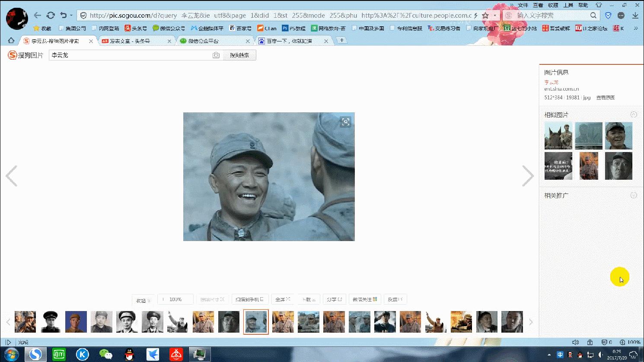Image resolution: width=644 pixels, height=362 pixels.
Task: Click the 搜狗搜索 search button
Action: coord(239,55)
